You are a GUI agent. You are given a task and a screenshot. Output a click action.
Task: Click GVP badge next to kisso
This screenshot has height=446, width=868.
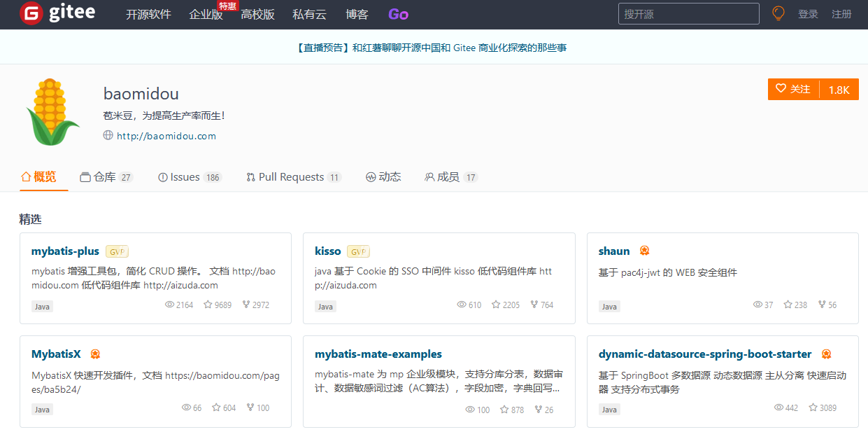[358, 251]
